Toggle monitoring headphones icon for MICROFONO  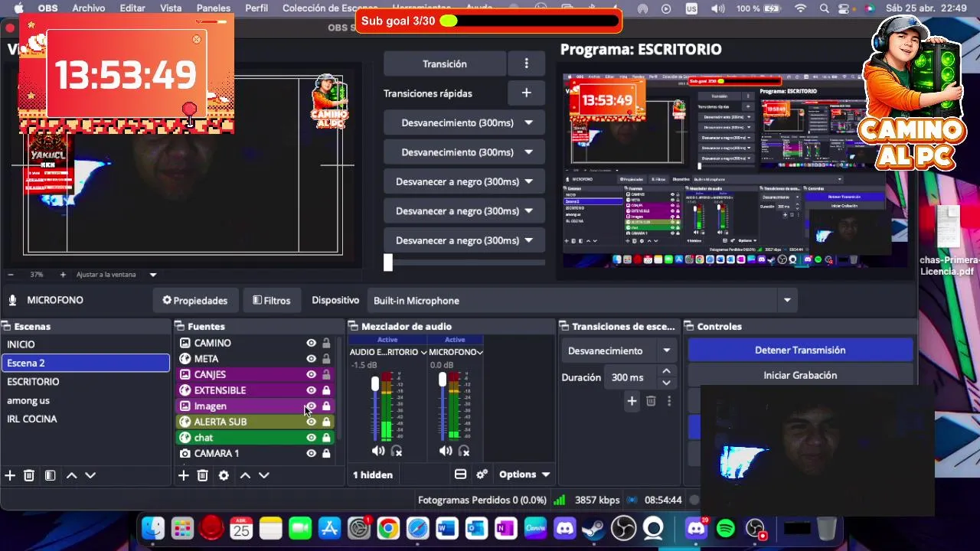click(x=464, y=452)
